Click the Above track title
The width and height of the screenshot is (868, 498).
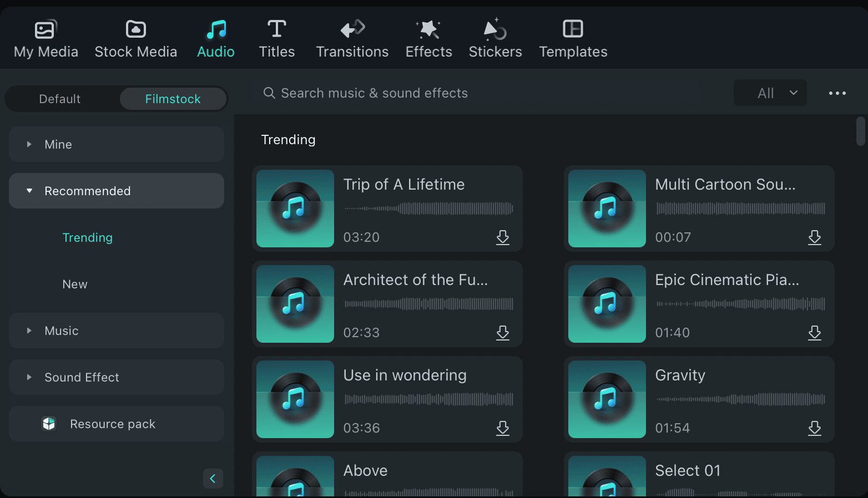365,471
